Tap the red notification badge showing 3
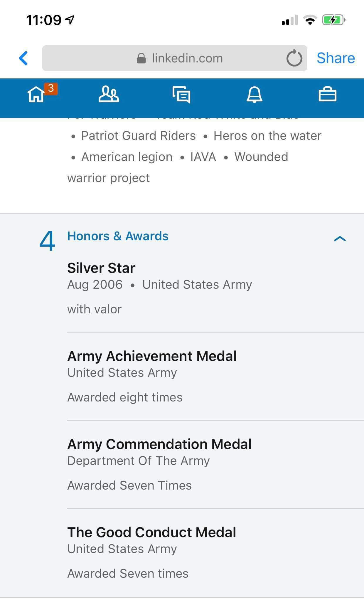This screenshot has width=364, height=610. click(51, 88)
